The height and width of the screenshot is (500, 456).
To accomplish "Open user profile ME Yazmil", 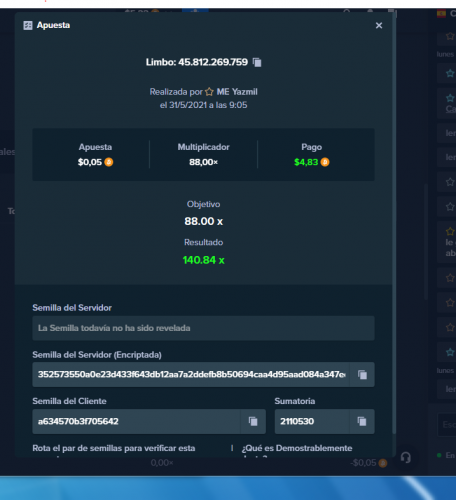I will [x=237, y=92].
